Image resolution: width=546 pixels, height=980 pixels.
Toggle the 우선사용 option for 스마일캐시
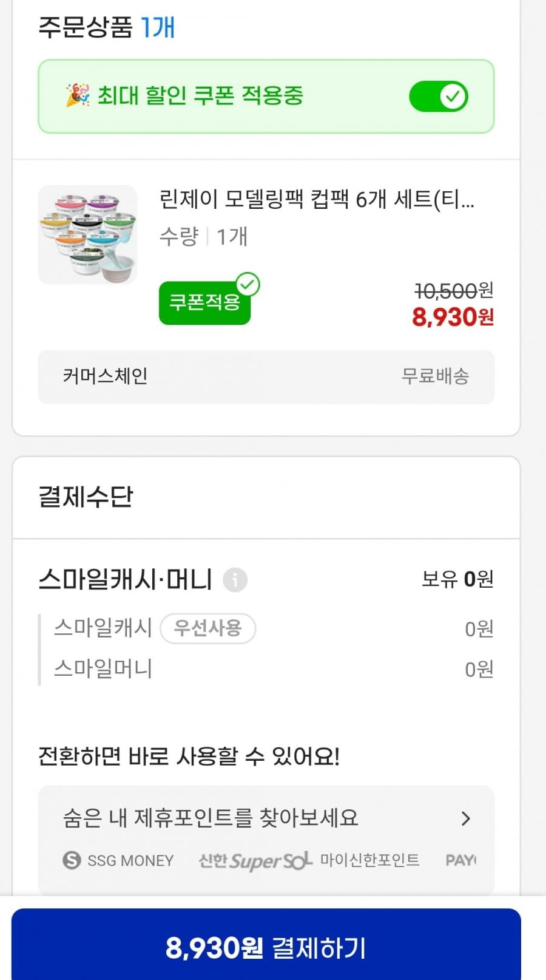pos(207,628)
